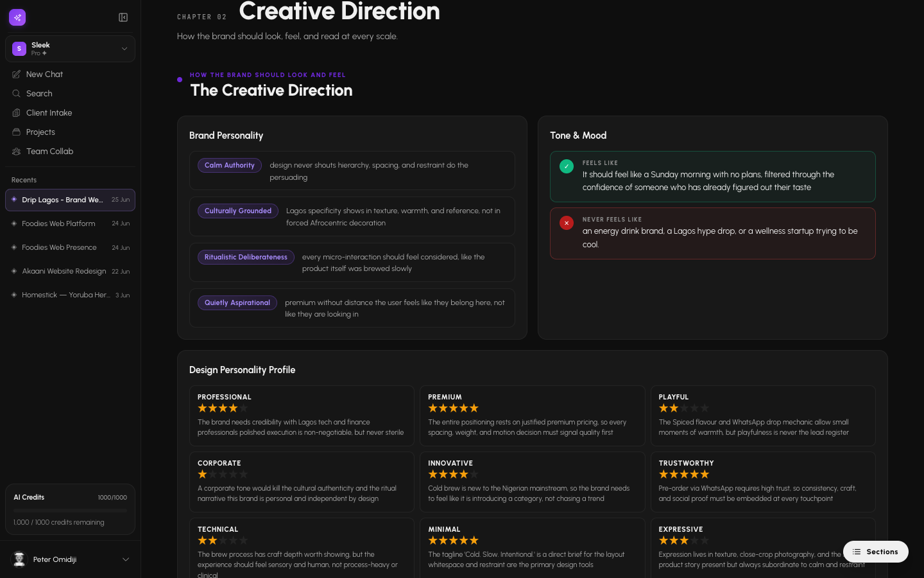Click the FEELS LIKE label
This screenshot has height=578, width=924.
[x=600, y=163]
